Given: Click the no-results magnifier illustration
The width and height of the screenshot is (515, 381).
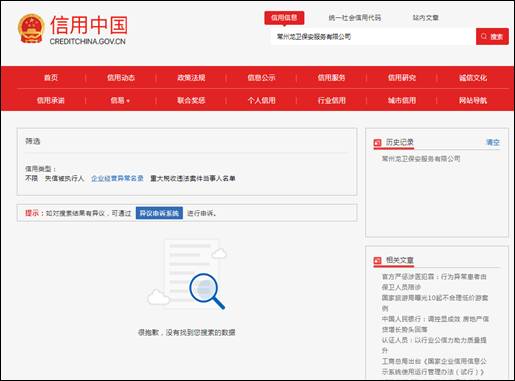Looking at the screenshot, I should click(188, 274).
